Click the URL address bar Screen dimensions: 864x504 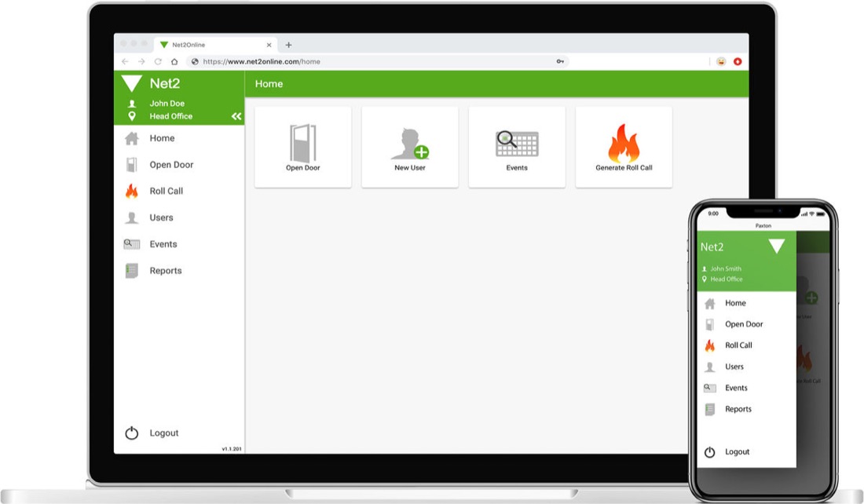pyautogui.click(x=378, y=62)
